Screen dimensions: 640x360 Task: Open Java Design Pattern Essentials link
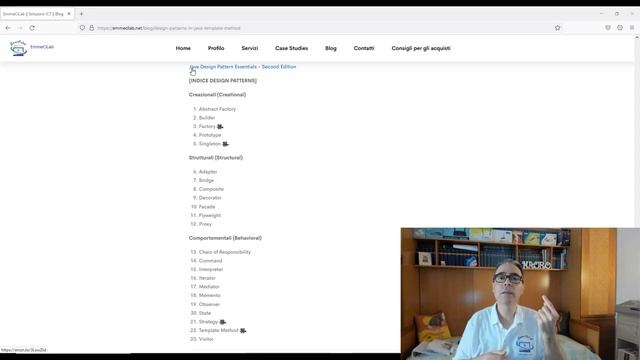click(x=243, y=67)
